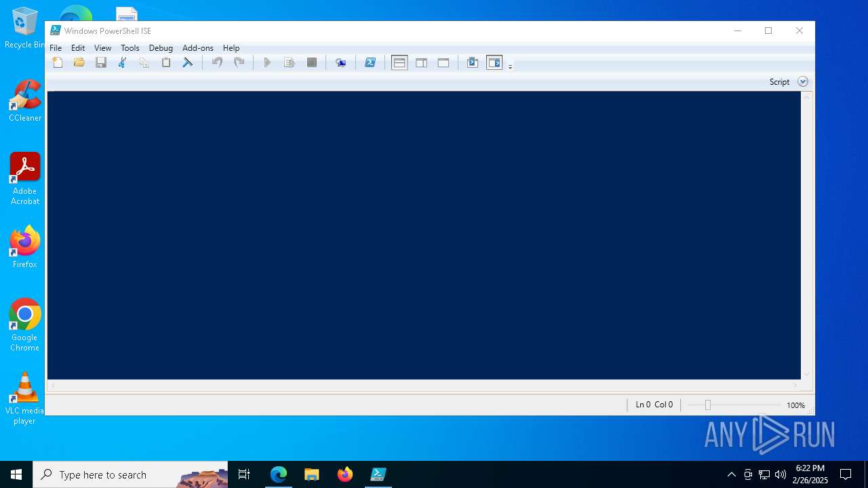Screen dimensions: 868x488
Task: Stop operation square icon
Action: (x=312, y=62)
